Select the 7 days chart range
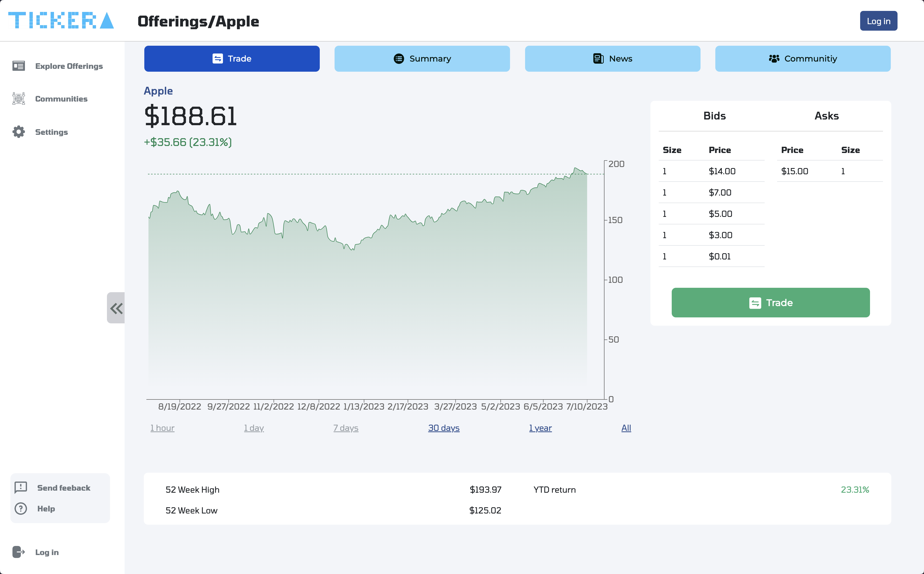This screenshot has width=924, height=574. tap(345, 428)
